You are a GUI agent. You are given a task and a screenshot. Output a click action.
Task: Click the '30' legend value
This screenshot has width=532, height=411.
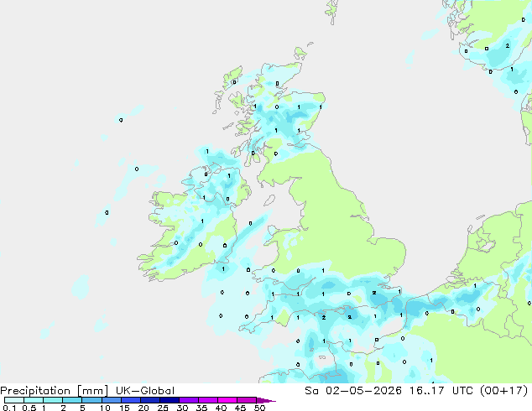182,408
